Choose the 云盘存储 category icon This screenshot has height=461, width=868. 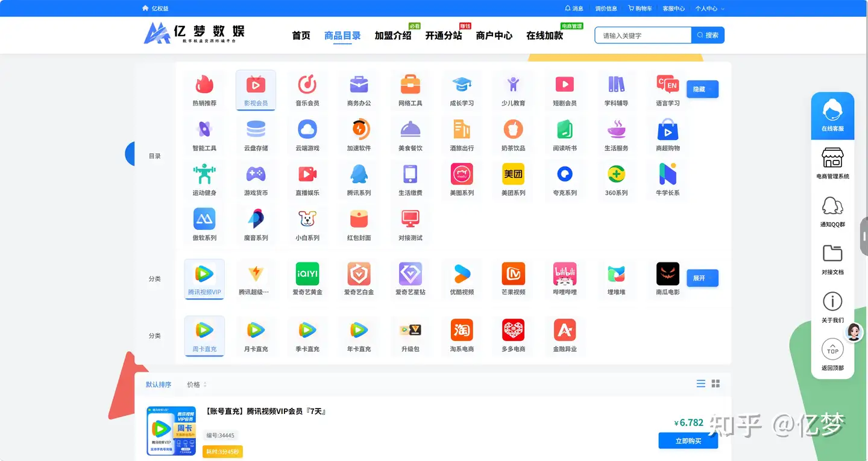point(256,129)
